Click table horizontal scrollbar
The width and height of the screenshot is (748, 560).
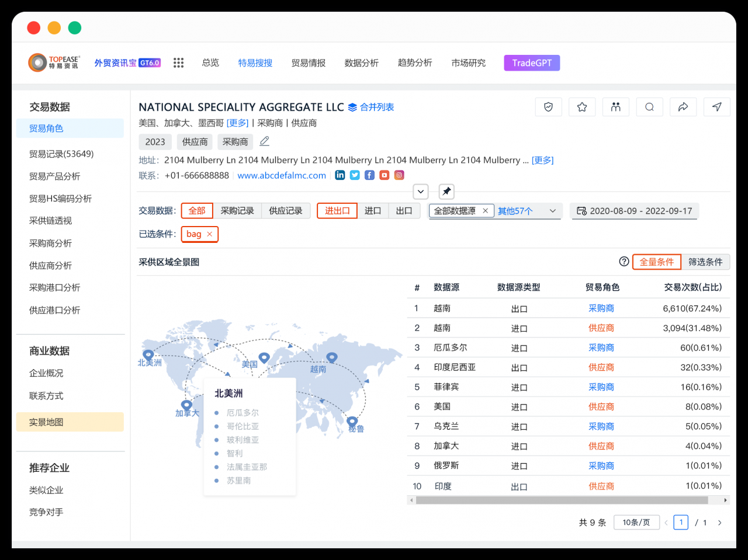pos(562,500)
